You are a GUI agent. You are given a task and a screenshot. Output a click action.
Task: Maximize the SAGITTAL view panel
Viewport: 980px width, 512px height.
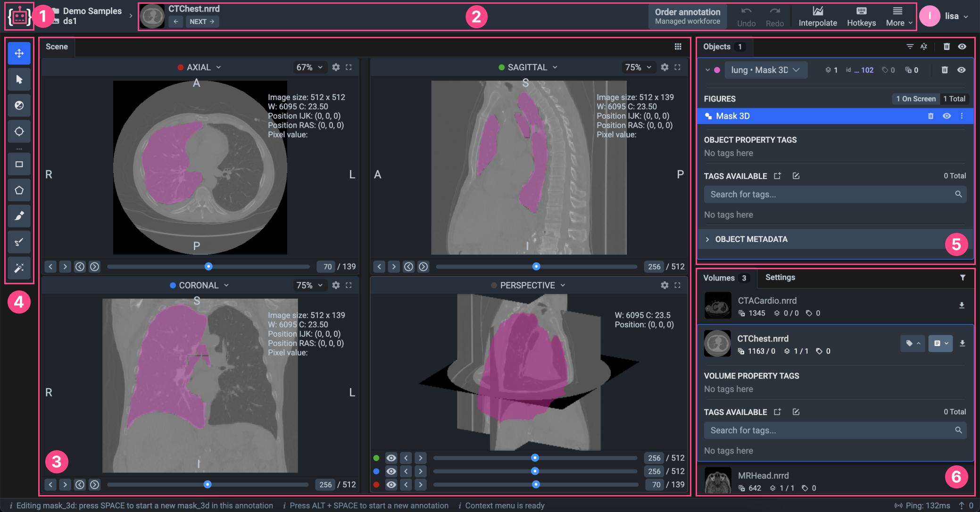(678, 67)
